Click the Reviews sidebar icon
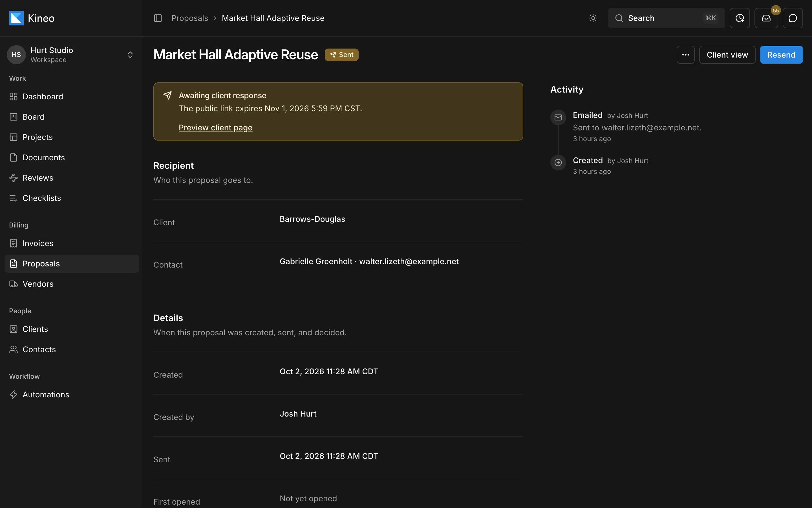Screen dimensions: 812x508 (14, 178)
